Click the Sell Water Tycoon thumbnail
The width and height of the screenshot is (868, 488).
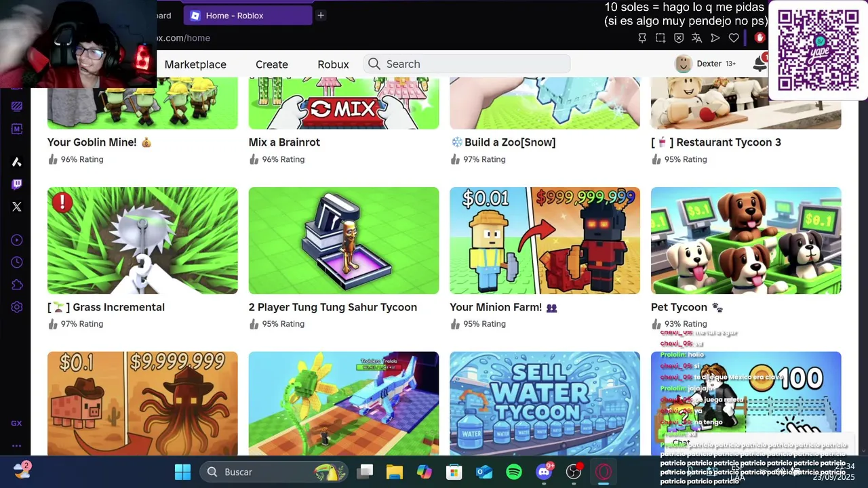tap(545, 403)
